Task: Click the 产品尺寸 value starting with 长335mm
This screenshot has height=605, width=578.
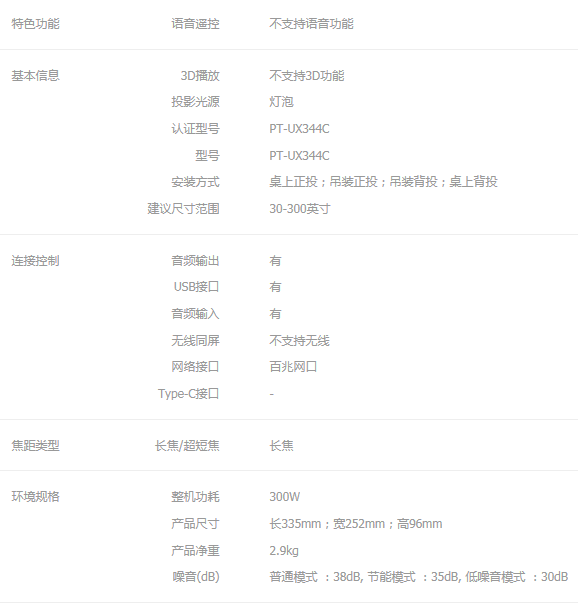Action: (356, 524)
